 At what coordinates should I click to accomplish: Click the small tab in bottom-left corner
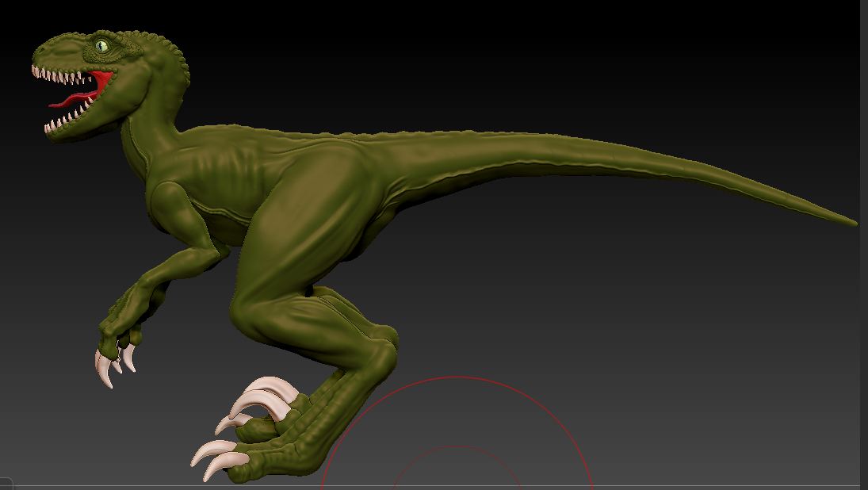pyautogui.click(x=6, y=484)
